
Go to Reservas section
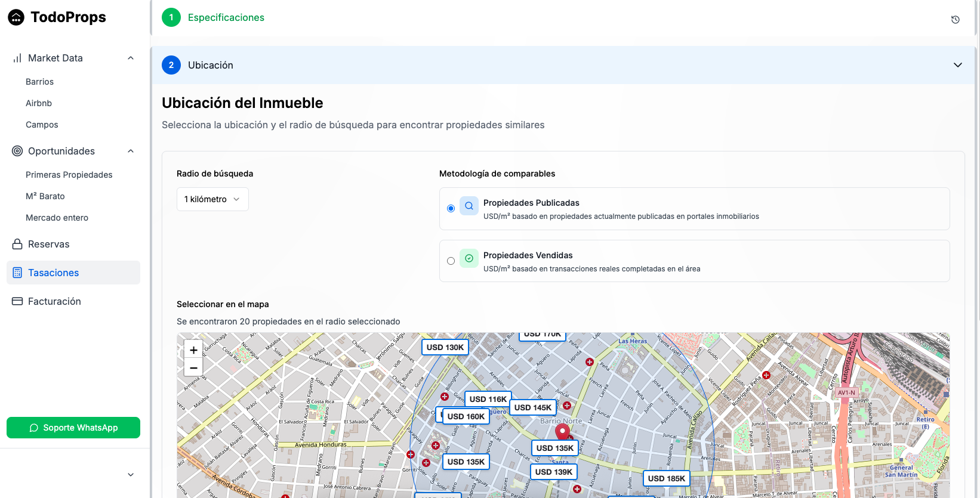73,244
